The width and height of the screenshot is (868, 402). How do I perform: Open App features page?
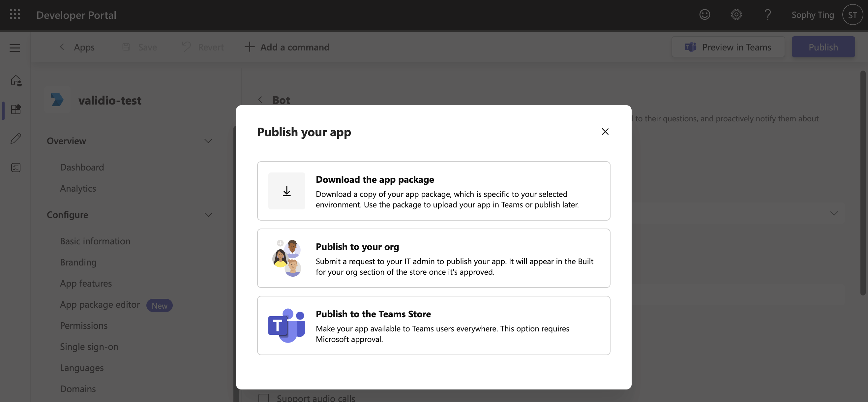pyautogui.click(x=86, y=283)
